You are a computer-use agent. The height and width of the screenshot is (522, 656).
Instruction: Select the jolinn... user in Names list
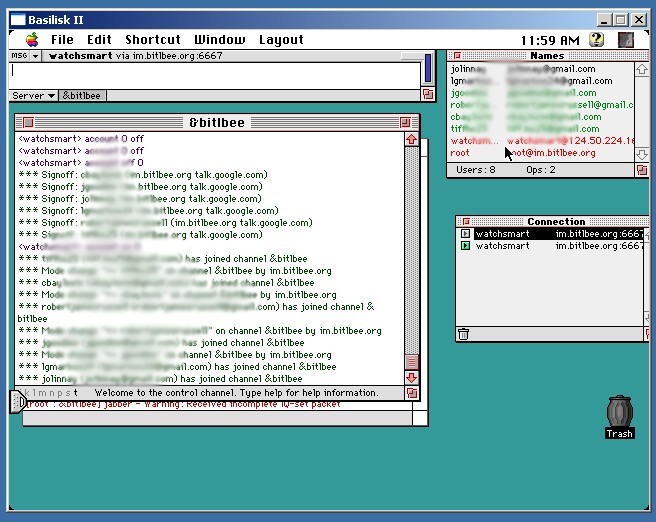click(x=541, y=69)
